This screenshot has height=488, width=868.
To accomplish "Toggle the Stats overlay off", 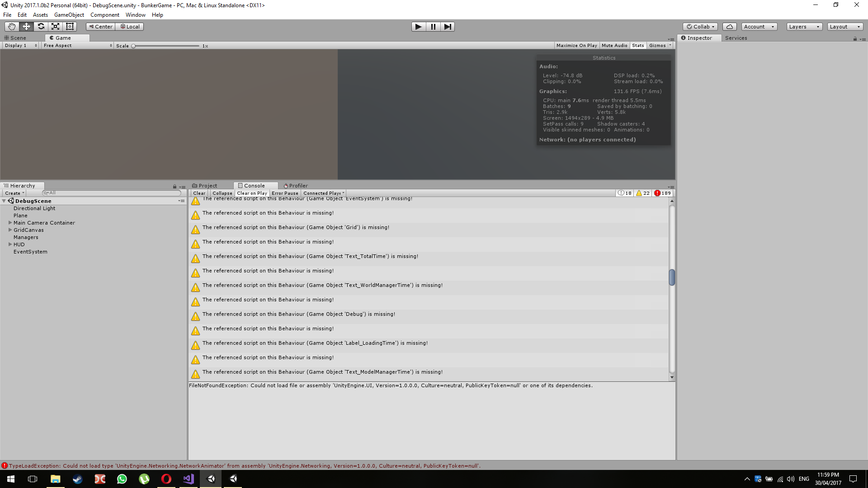I will [638, 45].
